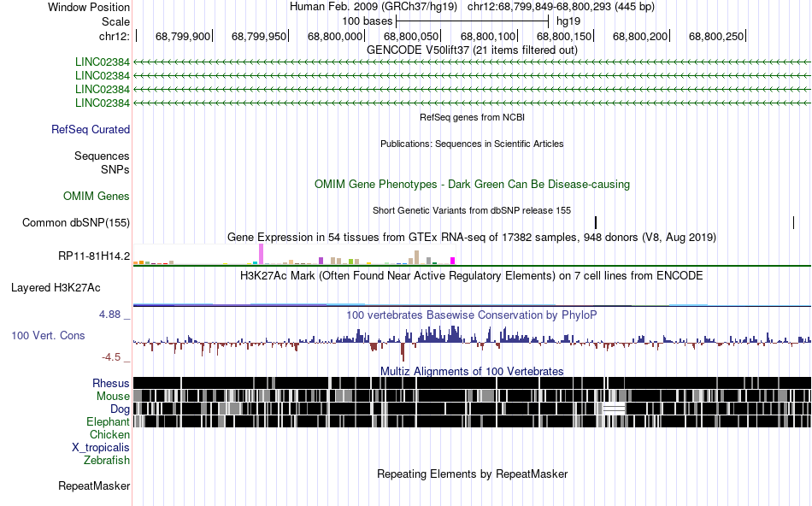Screen dimensions: 812x506
Task: Click the 68,800,150 ruler position
Action: pos(564,36)
